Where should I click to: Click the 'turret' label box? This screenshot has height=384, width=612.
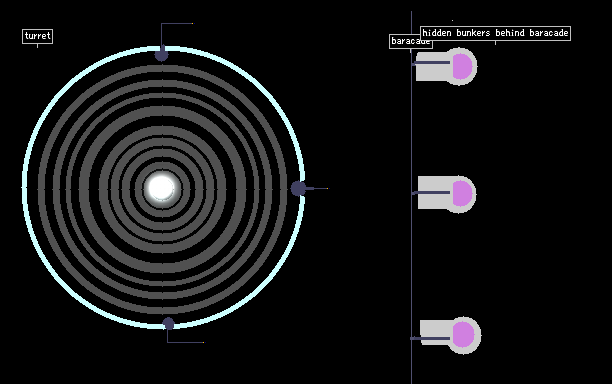[x=37, y=36]
